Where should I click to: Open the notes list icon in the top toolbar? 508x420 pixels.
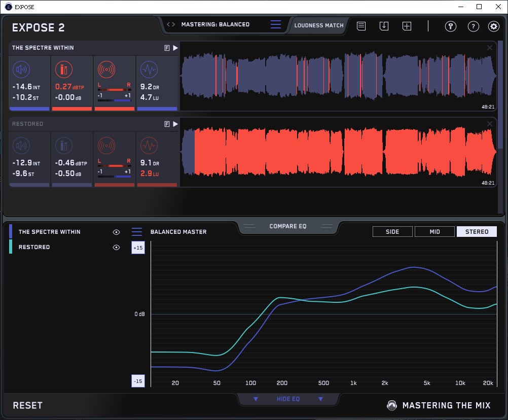click(361, 26)
